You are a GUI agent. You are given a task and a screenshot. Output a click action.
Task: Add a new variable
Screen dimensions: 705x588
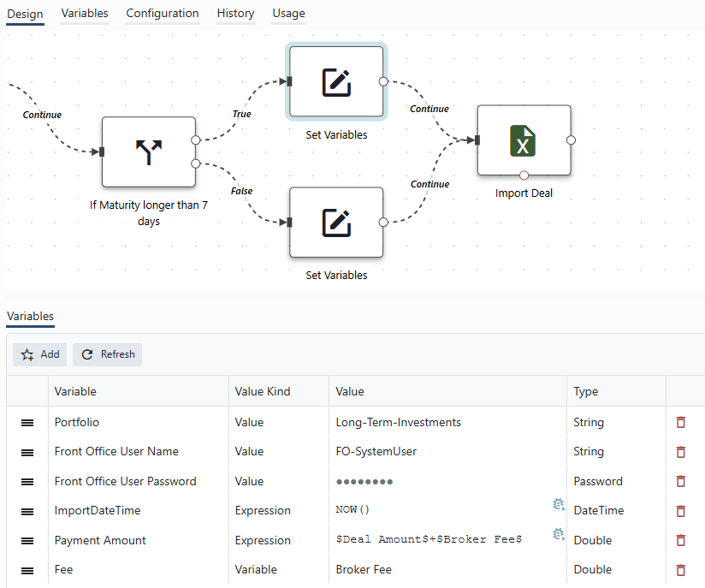pyautogui.click(x=39, y=354)
